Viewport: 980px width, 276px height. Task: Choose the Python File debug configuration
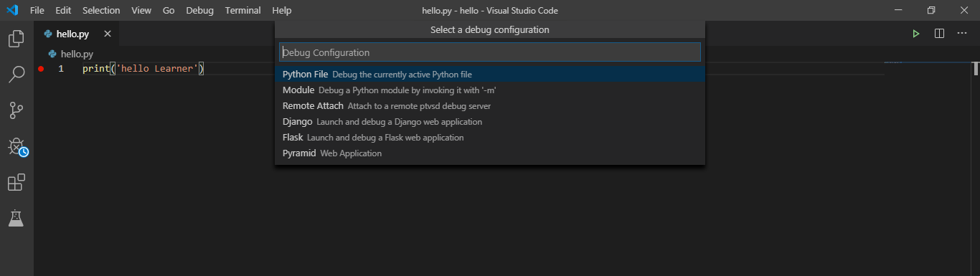(490, 74)
